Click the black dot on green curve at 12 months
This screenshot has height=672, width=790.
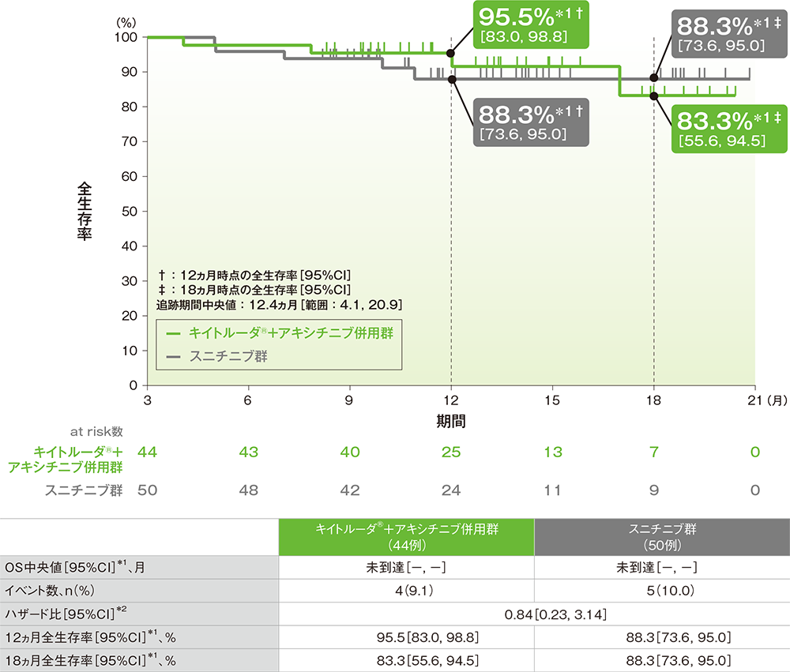451,54
